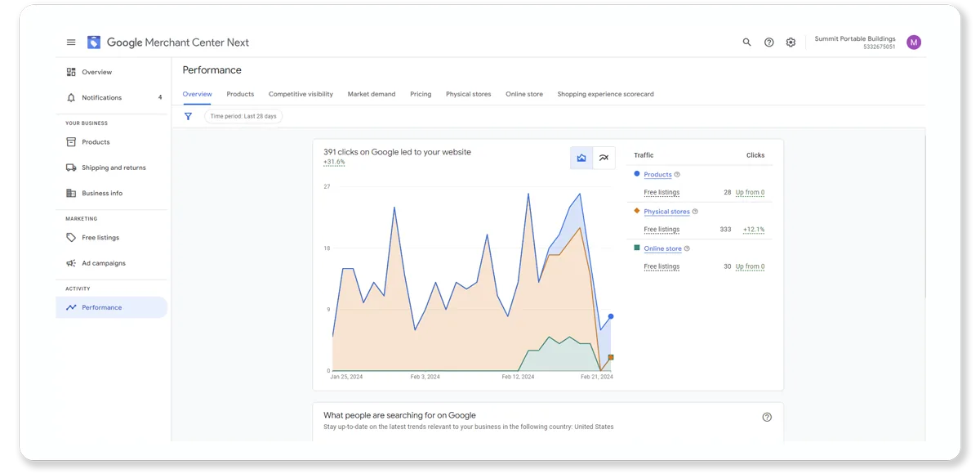Image resolution: width=980 pixels, height=474 pixels.
Task: Click the Ad campaigns megaphone icon
Action: point(71,263)
